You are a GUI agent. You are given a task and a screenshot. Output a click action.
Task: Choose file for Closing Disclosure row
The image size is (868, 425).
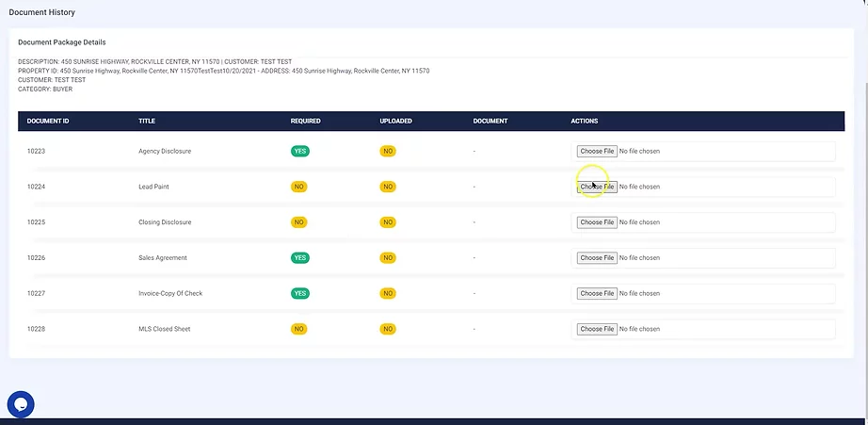click(x=597, y=222)
